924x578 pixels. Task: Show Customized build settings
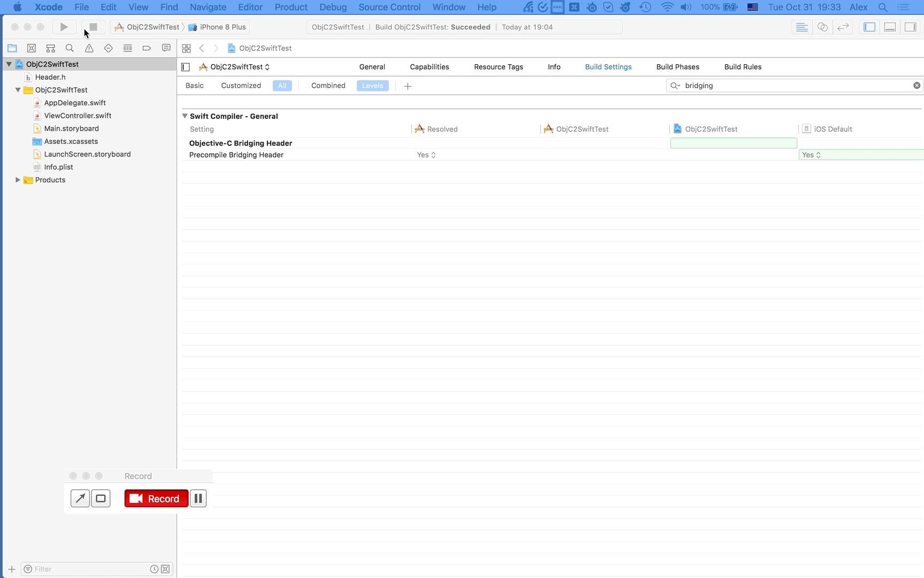pyautogui.click(x=241, y=86)
